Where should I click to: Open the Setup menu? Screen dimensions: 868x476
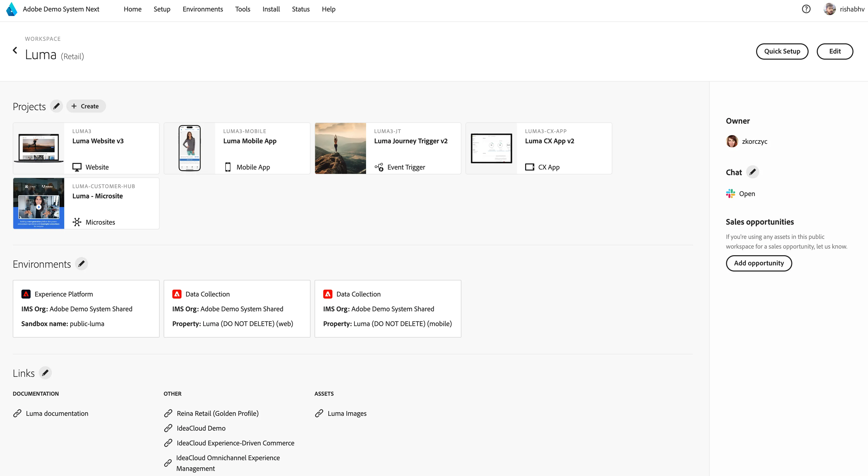(x=162, y=9)
